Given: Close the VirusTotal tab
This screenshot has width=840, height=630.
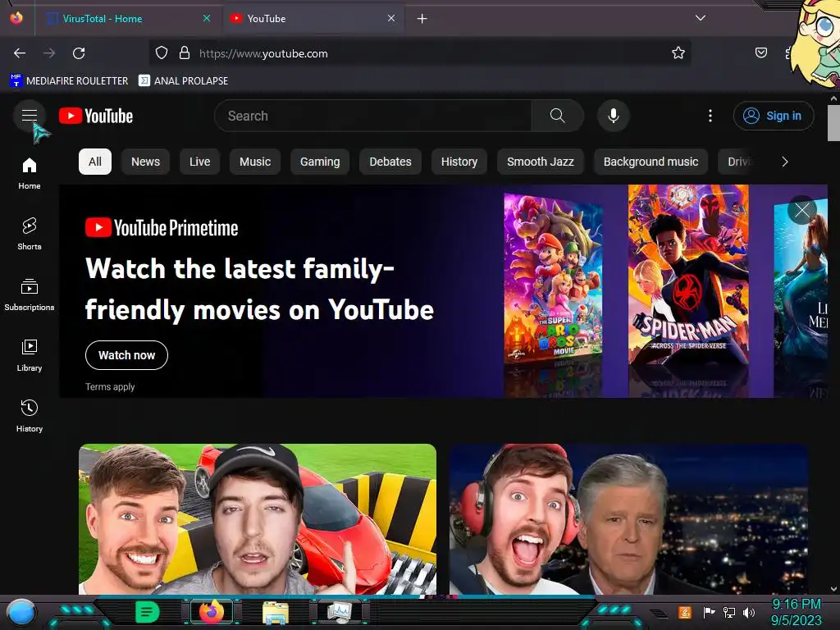Looking at the screenshot, I should [207, 18].
